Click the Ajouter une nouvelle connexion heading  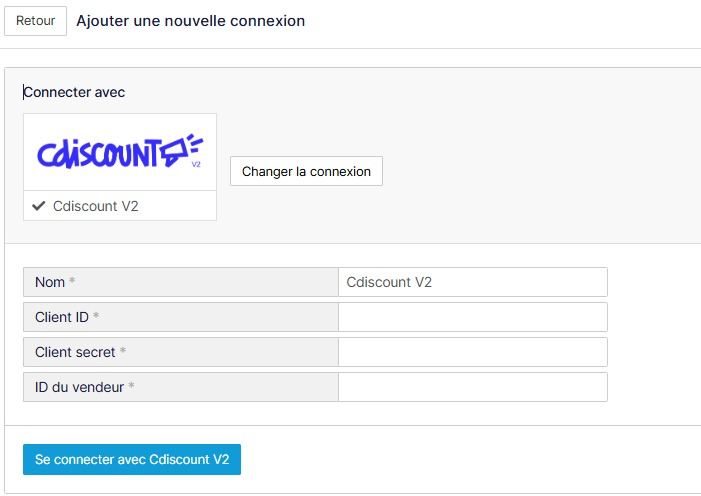(x=190, y=21)
